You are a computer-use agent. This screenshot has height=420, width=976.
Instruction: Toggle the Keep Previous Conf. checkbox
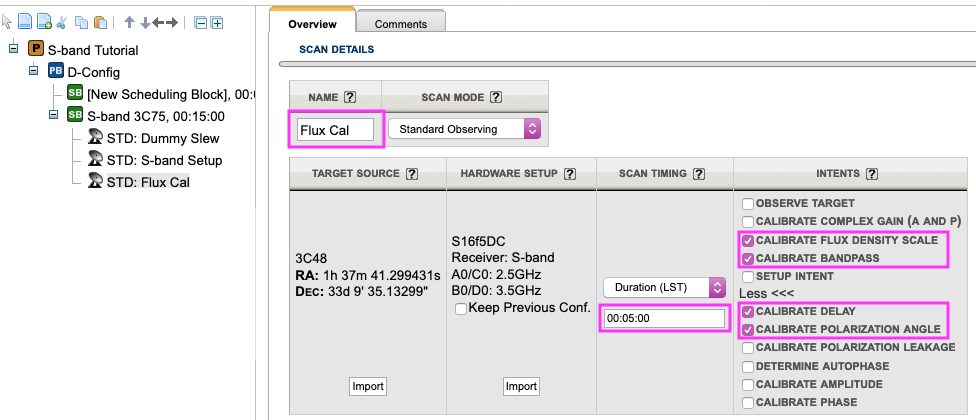coord(461,308)
